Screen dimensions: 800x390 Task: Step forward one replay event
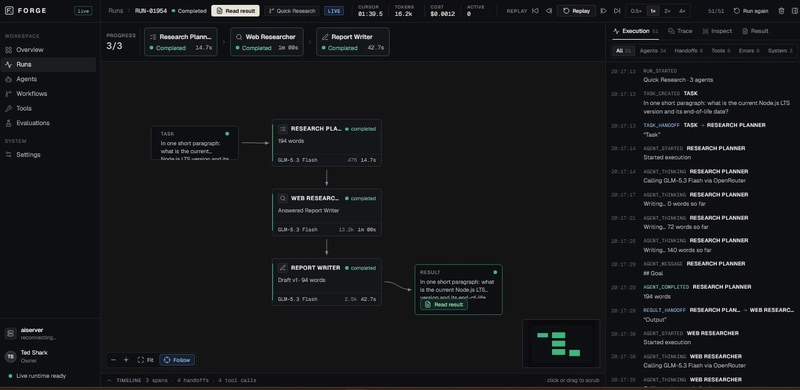point(604,11)
